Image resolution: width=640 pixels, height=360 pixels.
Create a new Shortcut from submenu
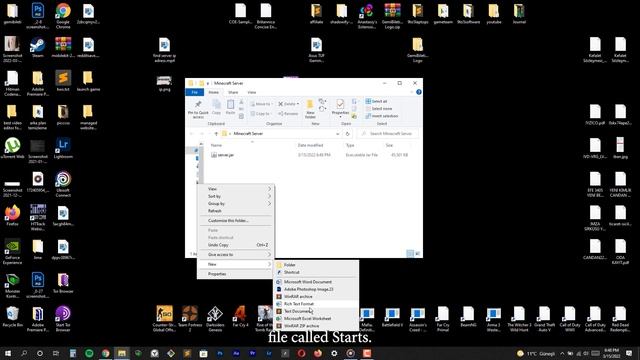(316, 272)
